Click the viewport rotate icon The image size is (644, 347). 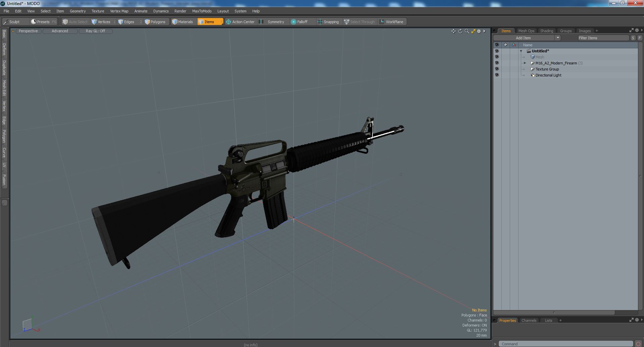pyautogui.click(x=460, y=31)
